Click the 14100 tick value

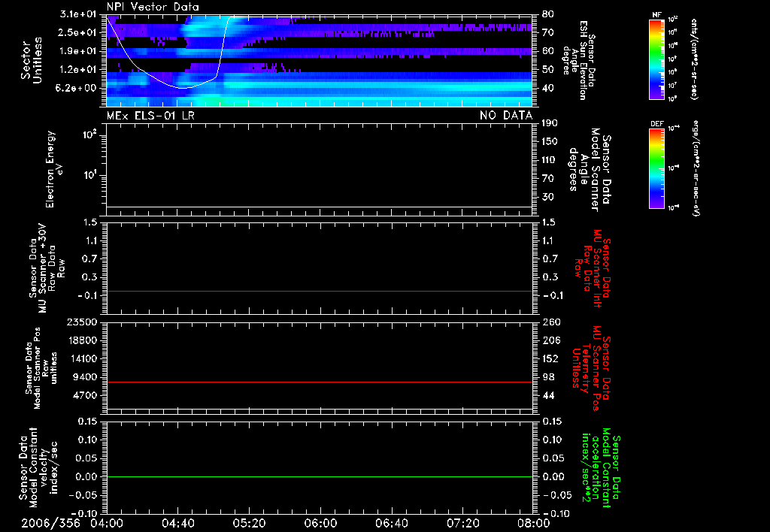pos(82,358)
